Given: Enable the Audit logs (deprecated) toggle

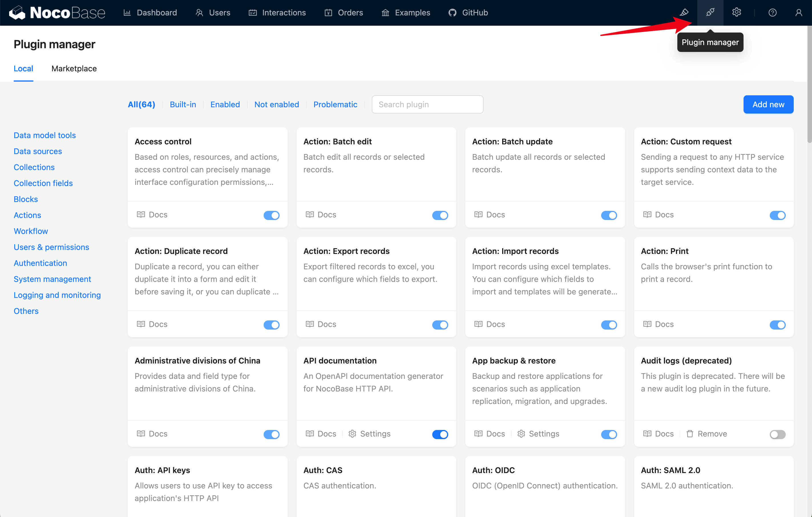Looking at the screenshot, I should [x=777, y=434].
